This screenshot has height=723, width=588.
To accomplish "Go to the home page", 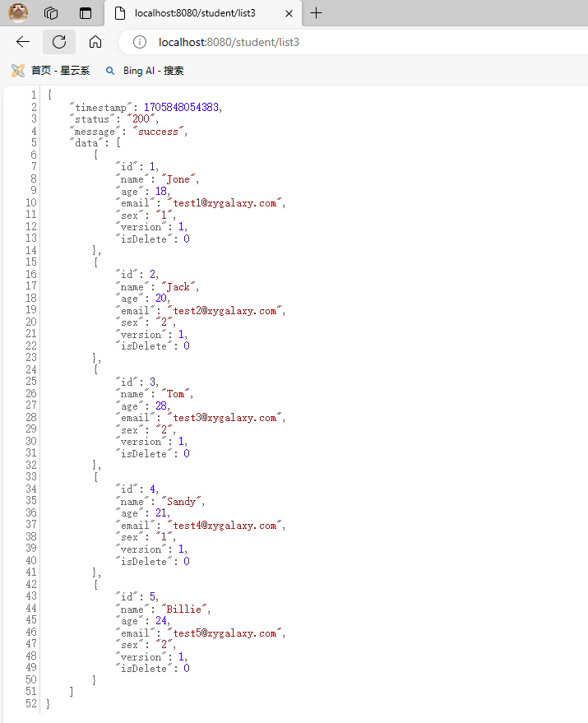I will pos(95,42).
